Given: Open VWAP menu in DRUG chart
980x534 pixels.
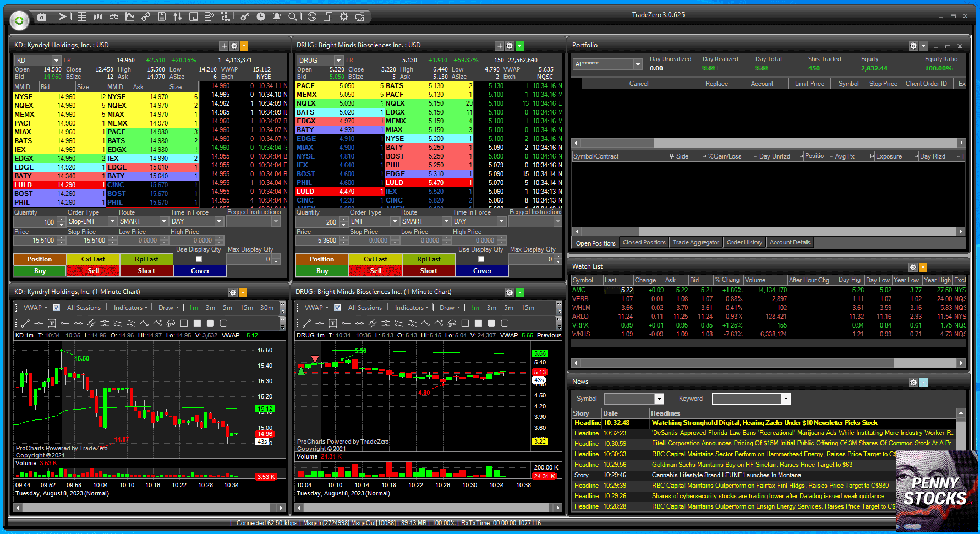Looking at the screenshot, I should tap(316, 308).
